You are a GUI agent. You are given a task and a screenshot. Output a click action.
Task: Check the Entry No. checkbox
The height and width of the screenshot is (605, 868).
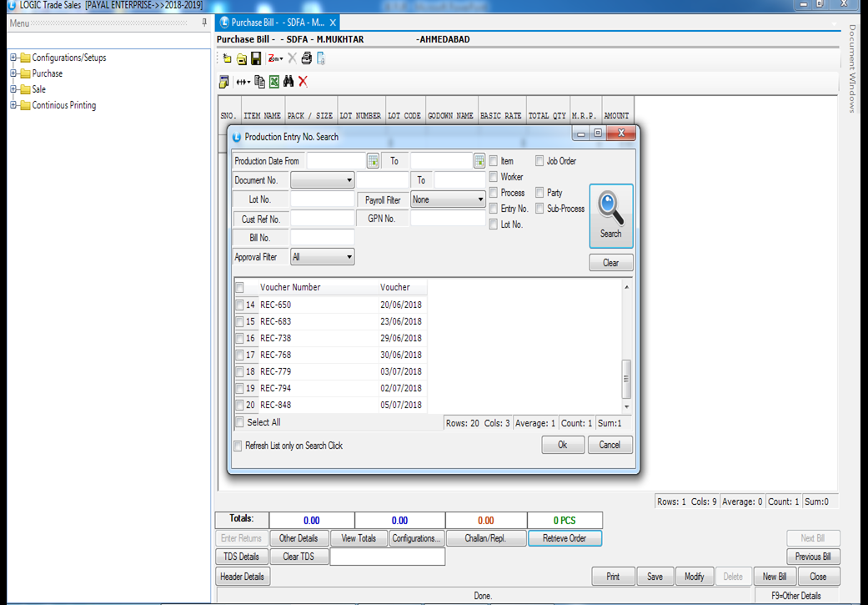coord(494,209)
